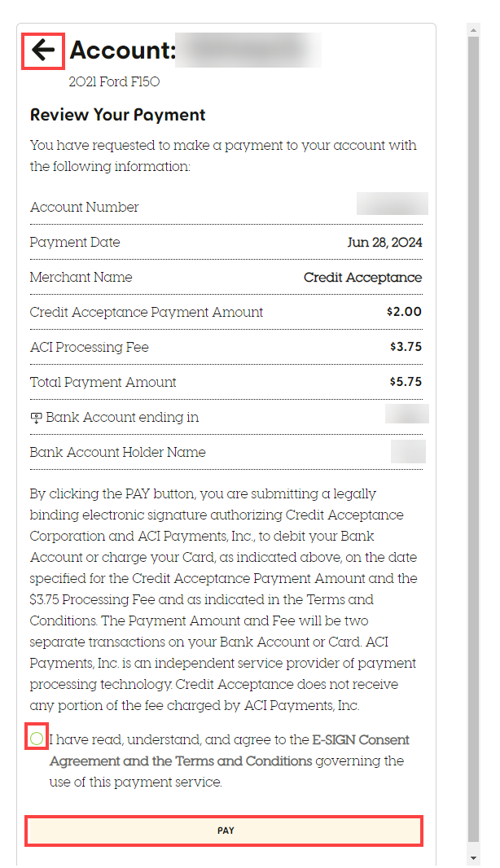This screenshot has width=500, height=868.
Task: Click the $2.00 payment amount
Action: [x=404, y=313]
